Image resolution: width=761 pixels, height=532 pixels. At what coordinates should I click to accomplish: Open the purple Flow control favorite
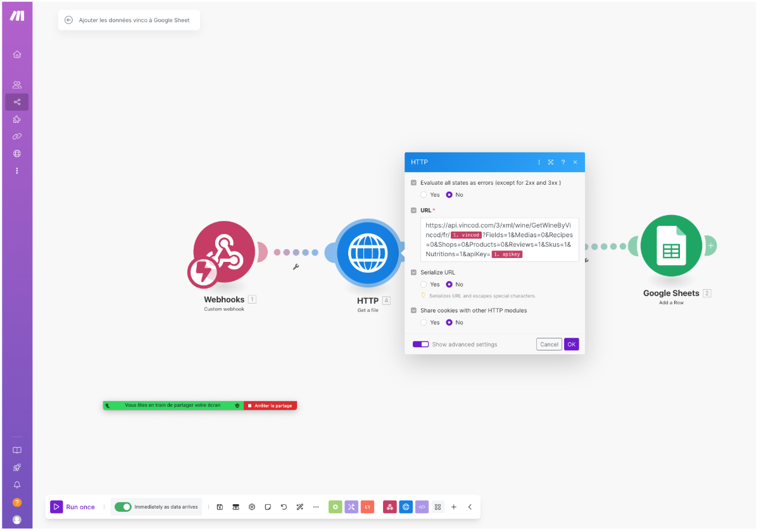point(351,507)
